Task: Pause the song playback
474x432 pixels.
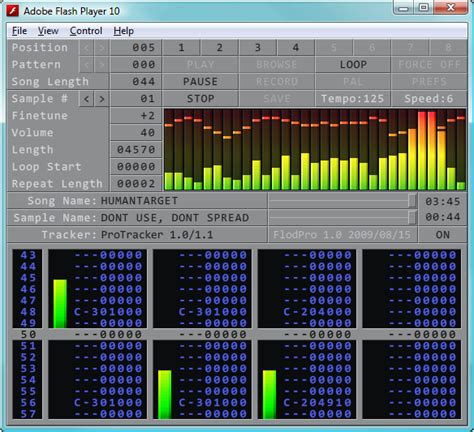Action: pyautogui.click(x=200, y=82)
